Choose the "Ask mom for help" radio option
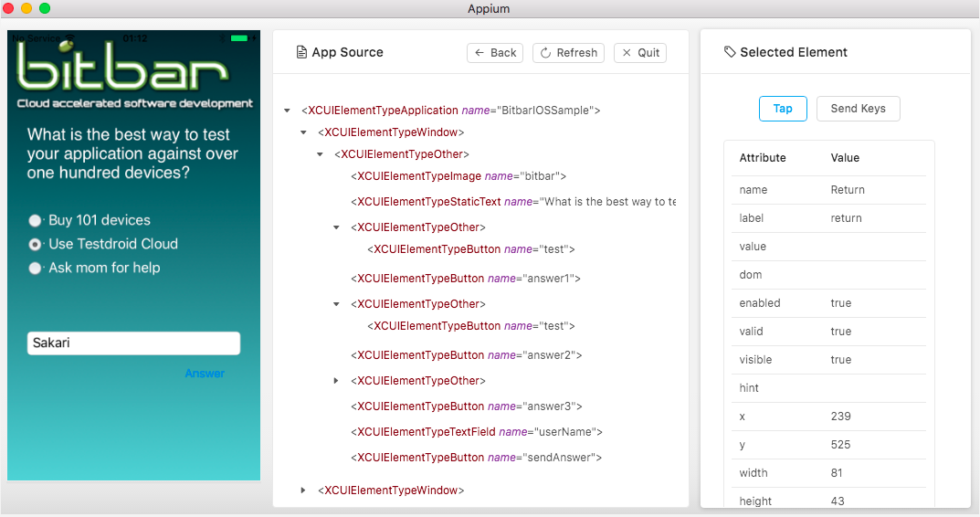Image resolution: width=980 pixels, height=517 pixels. [36, 268]
